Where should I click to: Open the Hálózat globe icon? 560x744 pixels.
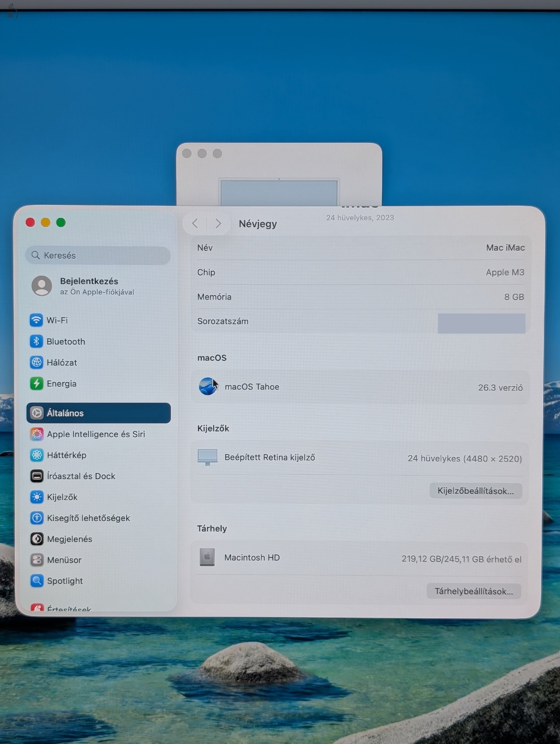[x=36, y=362]
